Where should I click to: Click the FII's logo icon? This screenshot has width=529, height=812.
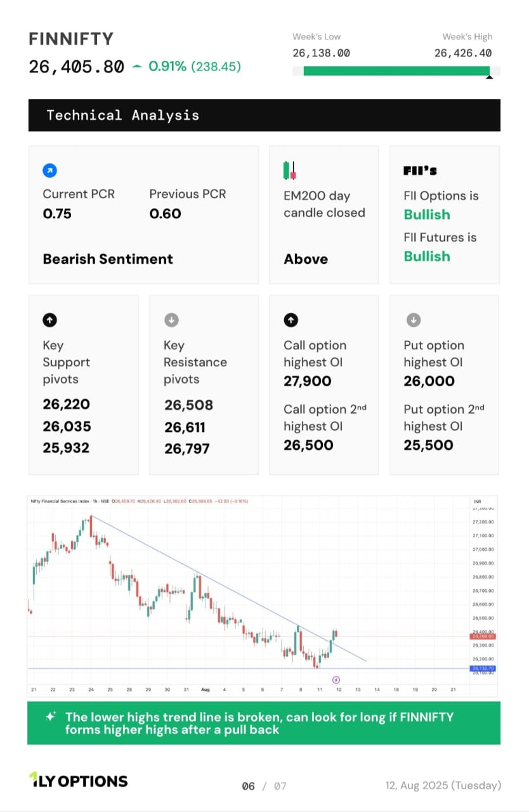(x=420, y=171)
